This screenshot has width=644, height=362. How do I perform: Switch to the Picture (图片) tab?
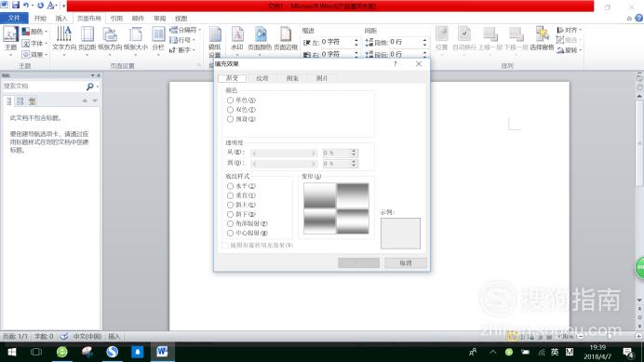(x=322, y=78)
